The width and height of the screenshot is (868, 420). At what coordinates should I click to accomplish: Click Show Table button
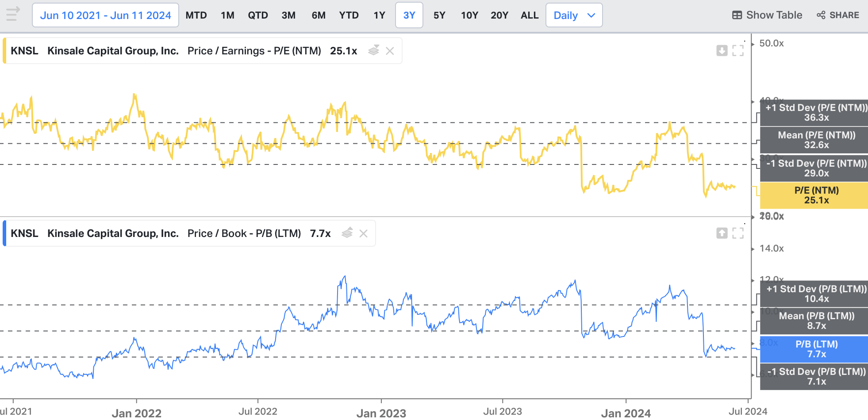[767, 15]
